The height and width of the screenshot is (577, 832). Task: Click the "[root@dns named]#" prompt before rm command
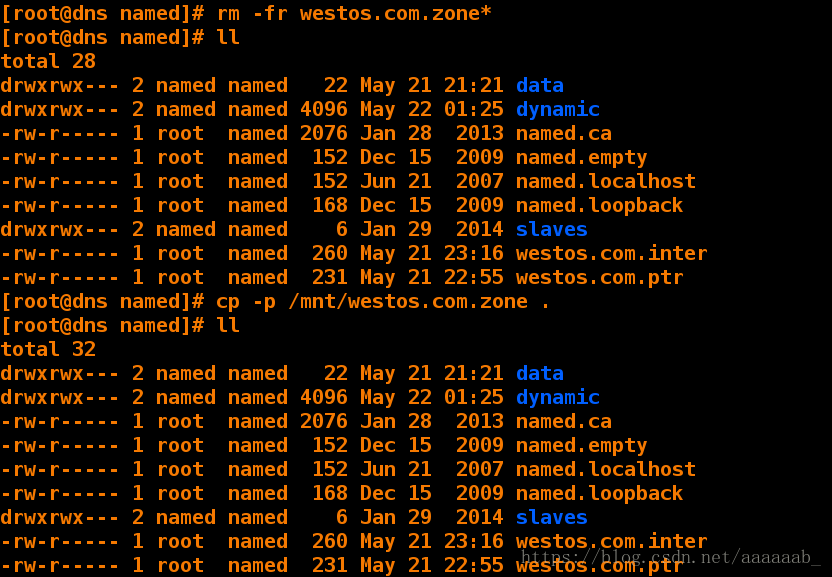tap(102, 13)
